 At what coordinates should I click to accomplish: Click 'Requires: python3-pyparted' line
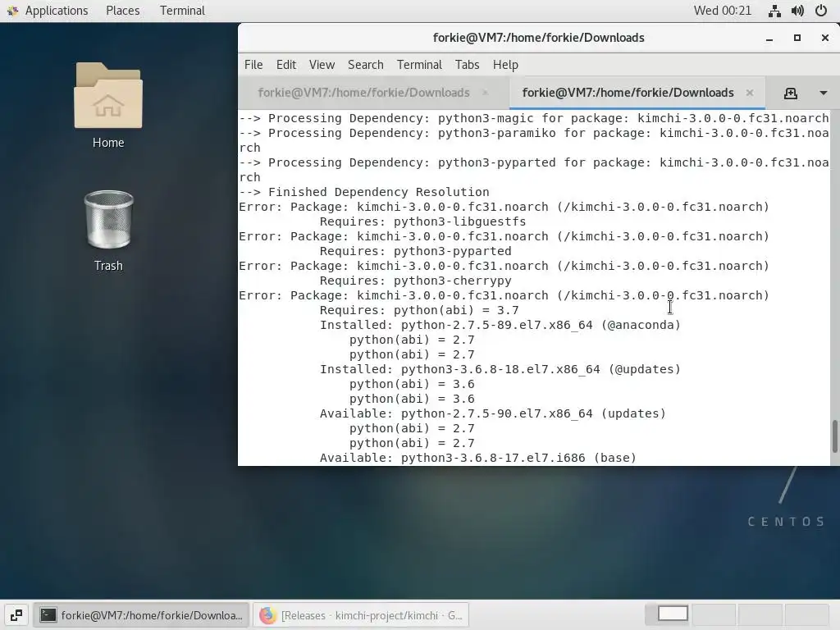tap(415, 251)
